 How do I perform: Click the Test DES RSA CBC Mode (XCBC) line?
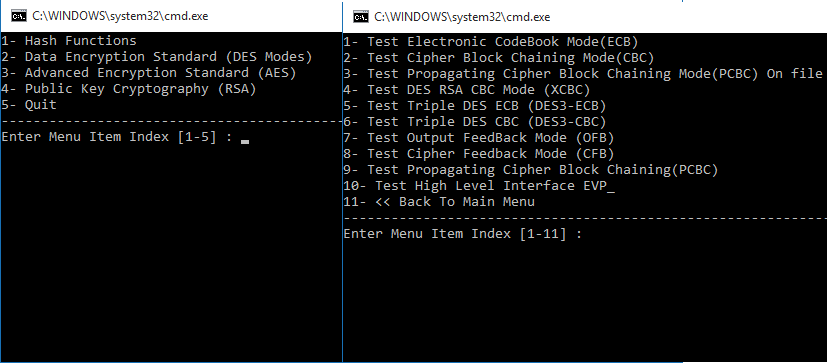tap(467, 90)
